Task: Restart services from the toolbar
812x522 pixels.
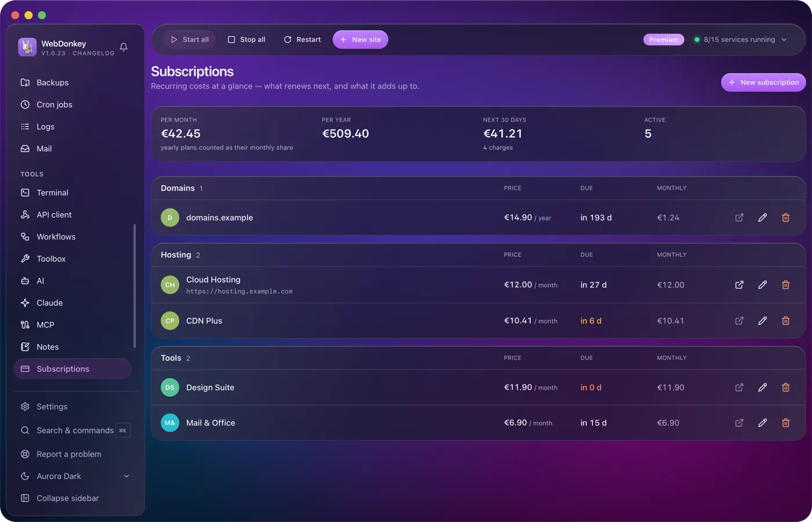Action: 302,39
